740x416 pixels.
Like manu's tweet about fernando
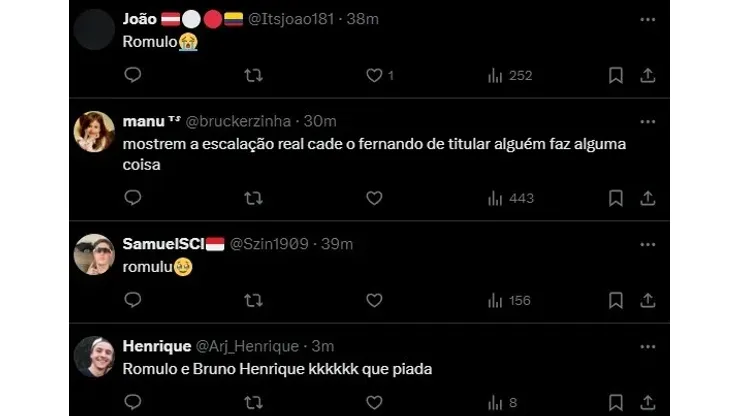point(374,198)
